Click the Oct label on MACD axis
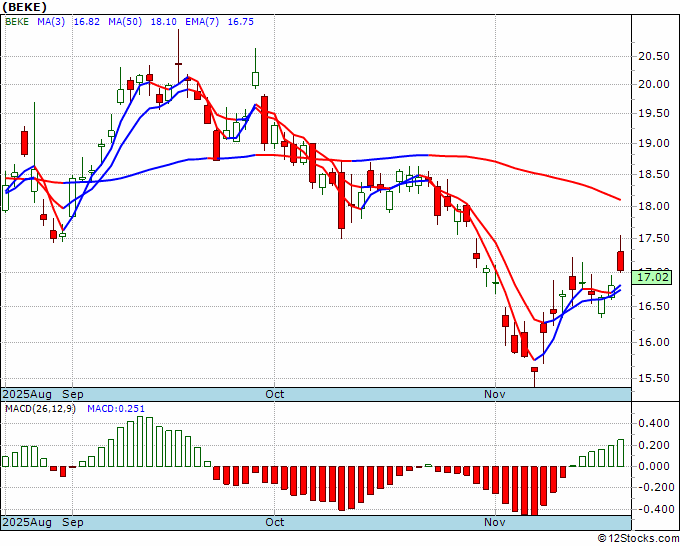This screenshot has width=680, height=546. pyautogui.click(x=275, y=522)
